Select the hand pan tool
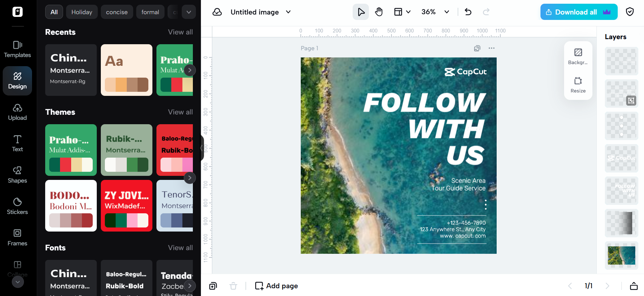 coord(379,12)
